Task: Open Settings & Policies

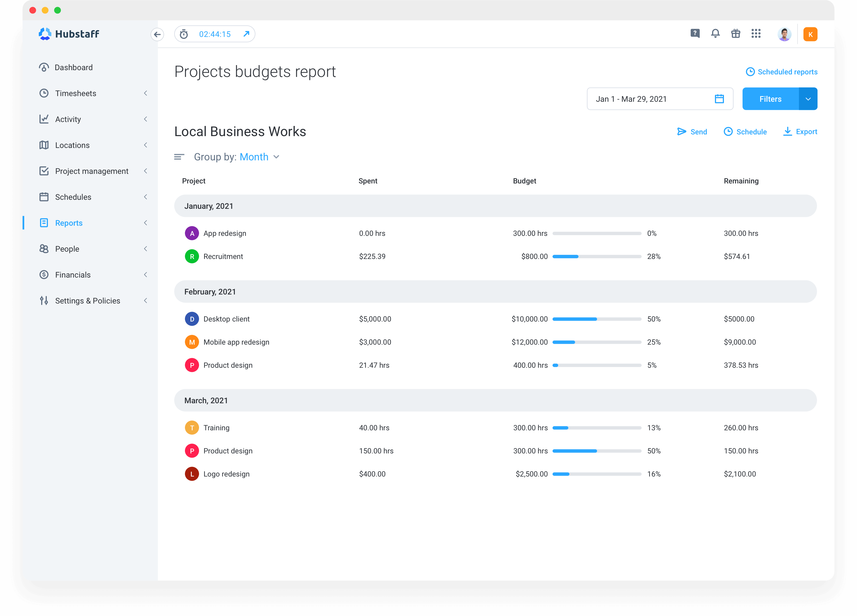Action: pyautogui.click(x=87, y=301)
